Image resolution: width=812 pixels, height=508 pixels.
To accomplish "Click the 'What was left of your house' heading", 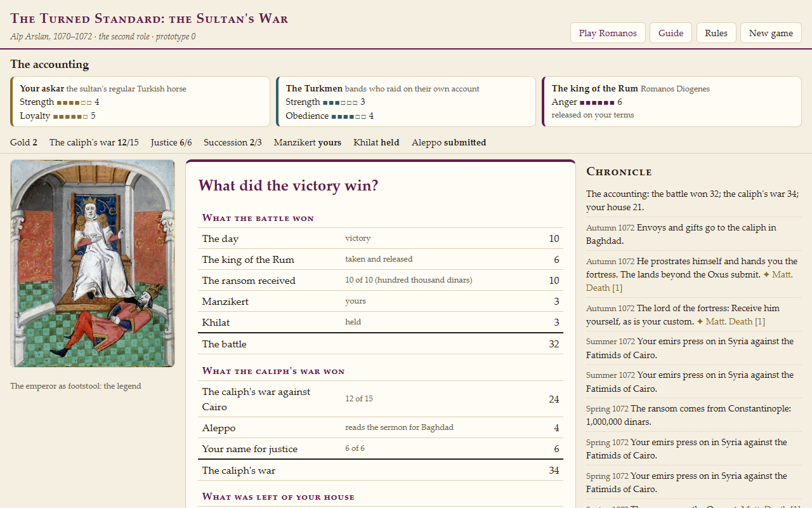I will click(278, 497).
